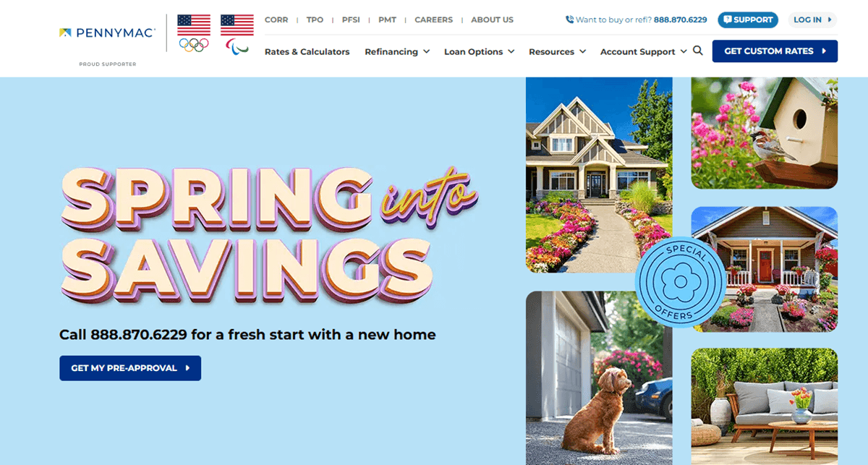Select the birdhouse with flowers photo

(765, 132)
